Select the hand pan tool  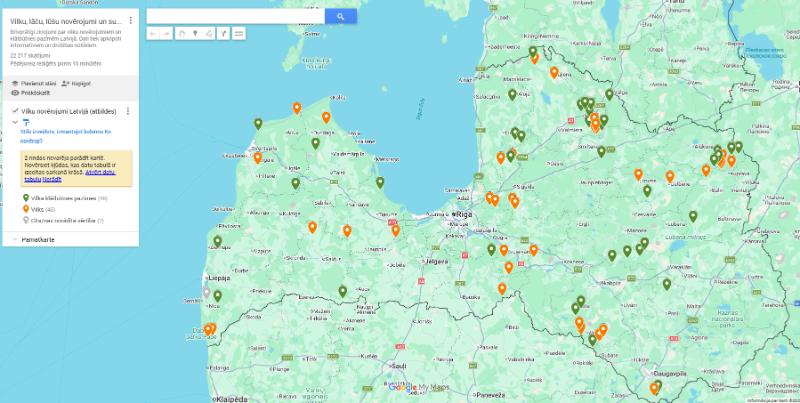(x=181, y=33)
